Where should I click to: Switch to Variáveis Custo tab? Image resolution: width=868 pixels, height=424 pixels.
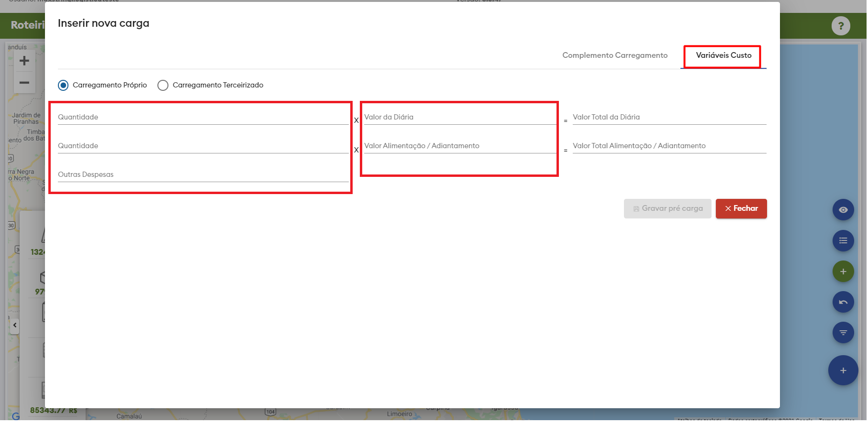coord(723,55)
